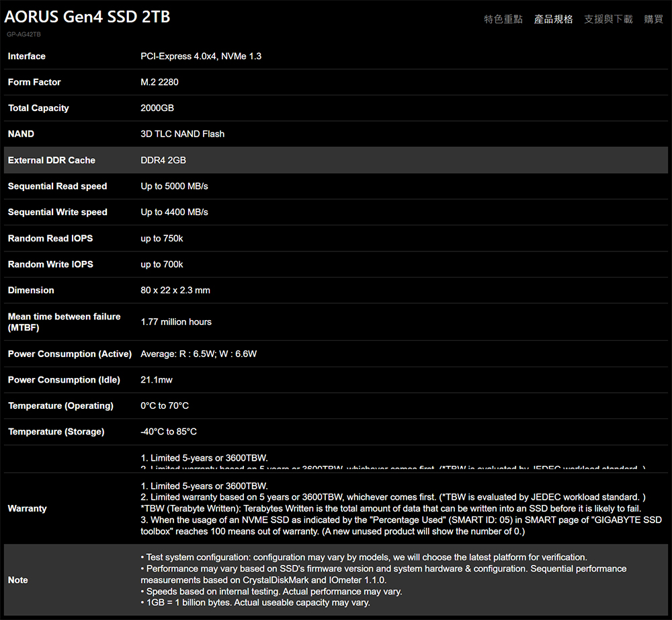Click the Interface row label
This screenshot has height=620, width=672.
(27, 56)
